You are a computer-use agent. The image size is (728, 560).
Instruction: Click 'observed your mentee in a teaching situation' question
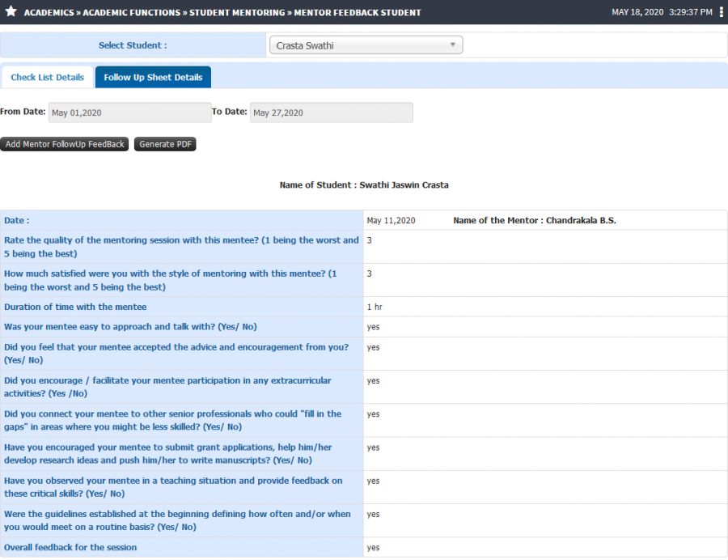173,487
